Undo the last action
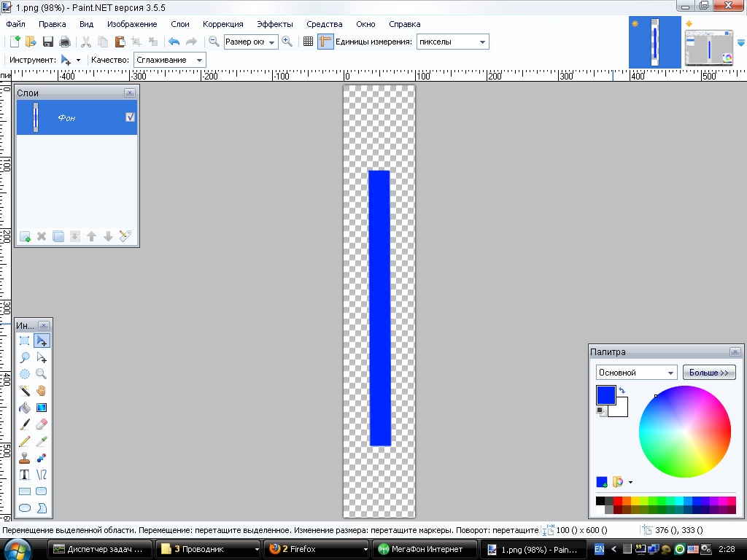 (x=174, y=42)
